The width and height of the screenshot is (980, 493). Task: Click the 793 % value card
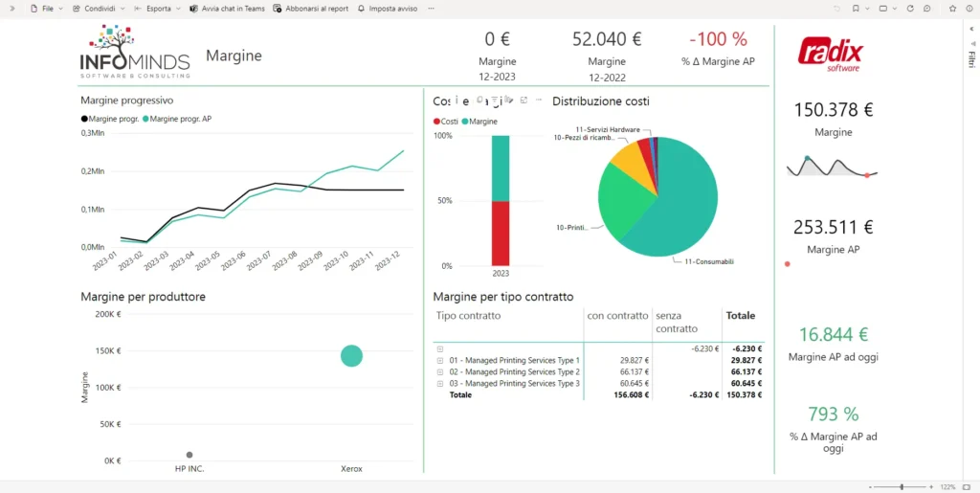pyautogui.click(x=834, y=414)
